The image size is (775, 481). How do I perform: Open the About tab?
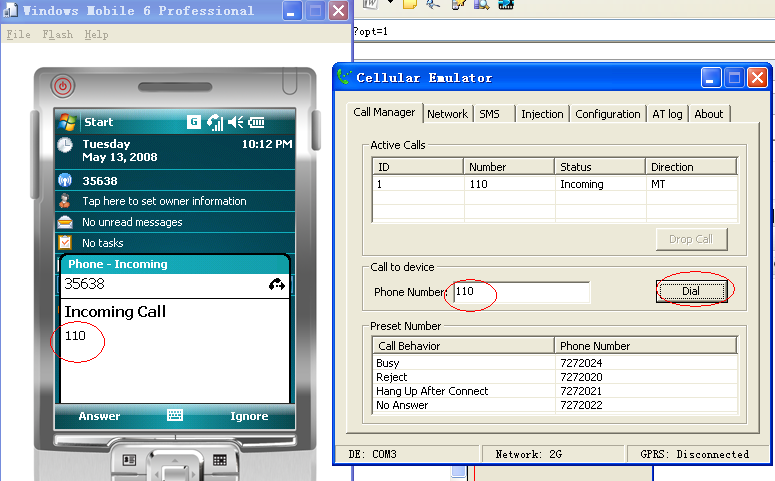tap(709, 114)
